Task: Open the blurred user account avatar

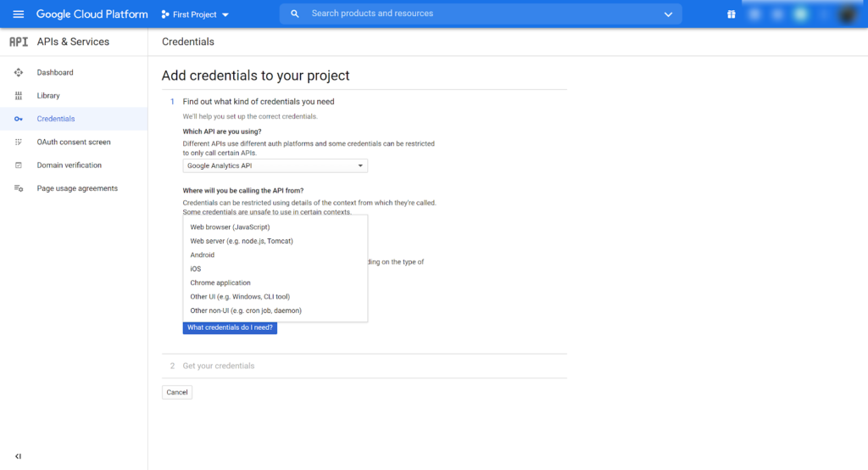Action: pyautogui.click(x=847, y=14)
